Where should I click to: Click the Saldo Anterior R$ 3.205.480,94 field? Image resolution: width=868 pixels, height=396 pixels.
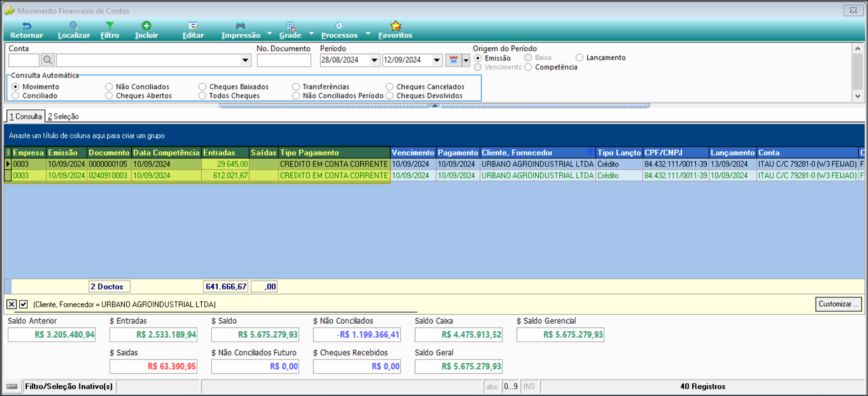point(51,335)
